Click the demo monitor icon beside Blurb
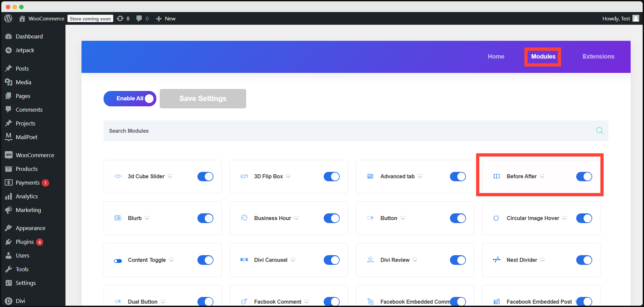 click(147, 218)
